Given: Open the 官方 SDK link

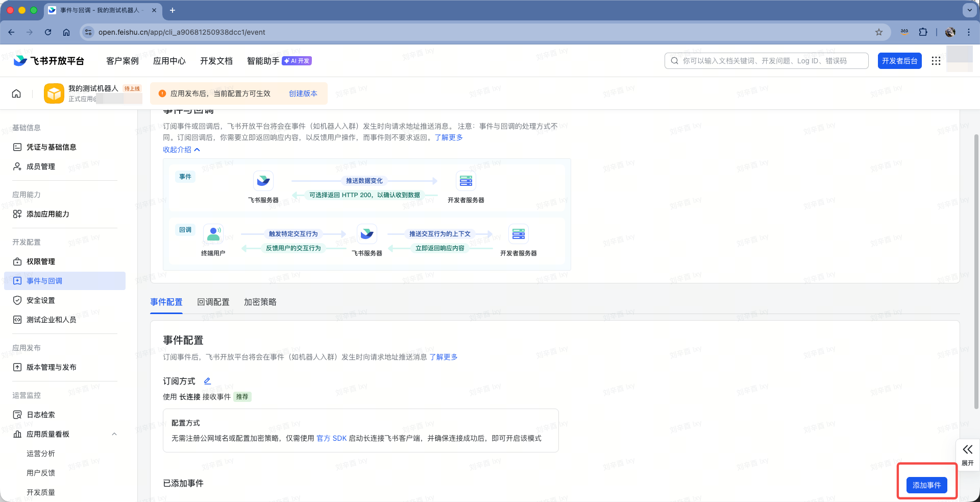Looking at the screenshot, I should 331,438.
